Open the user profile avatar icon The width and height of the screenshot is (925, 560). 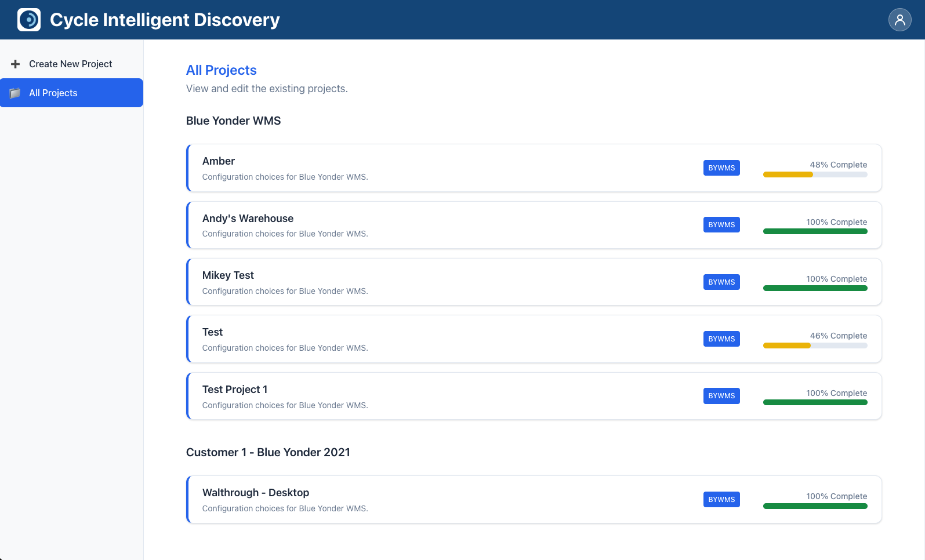point(899,20)
